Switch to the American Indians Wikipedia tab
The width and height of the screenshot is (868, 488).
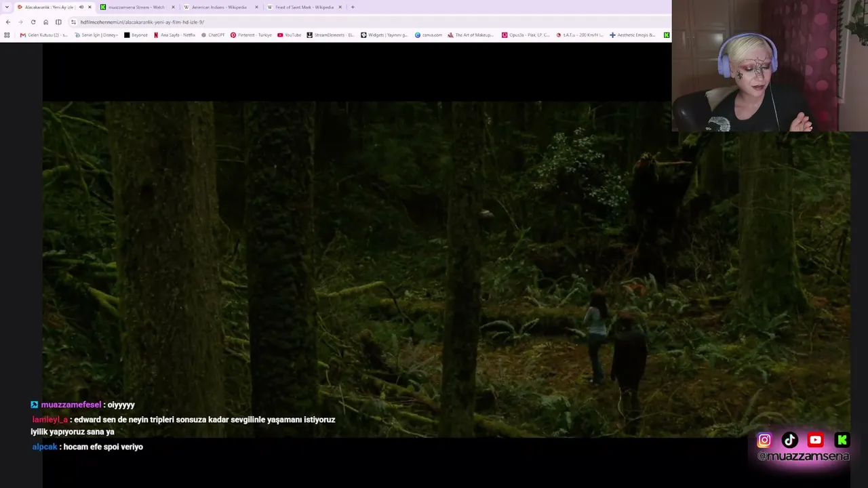221,7
